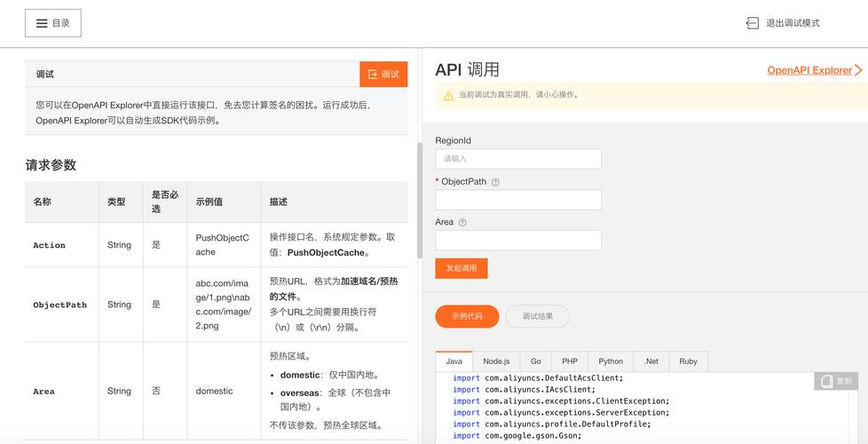The image size is (868, 444).
Task: Focus the ObjectPath input field
Action: tap(517, 200)
